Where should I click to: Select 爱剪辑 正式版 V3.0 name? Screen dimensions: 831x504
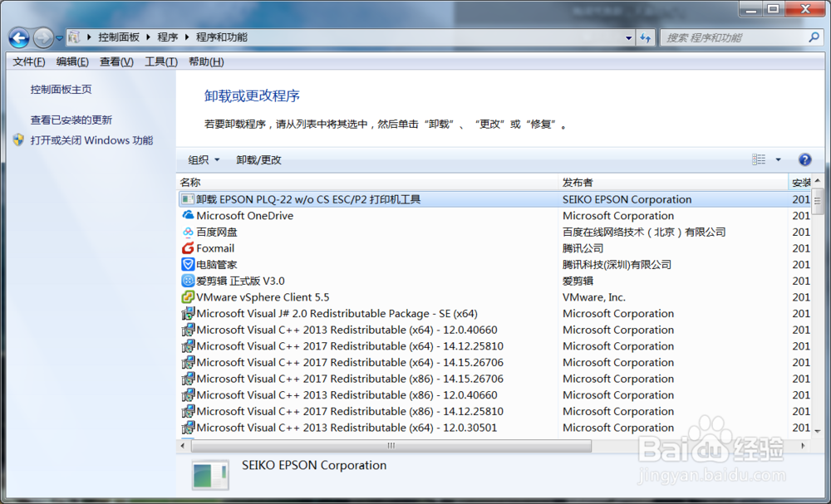click(x=241, y=281)
